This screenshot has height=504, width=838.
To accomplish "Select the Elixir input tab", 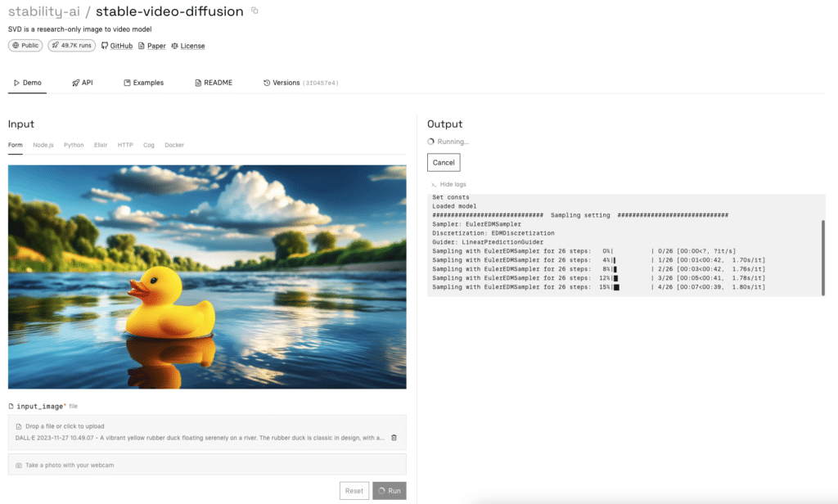I will click(101, 146).
